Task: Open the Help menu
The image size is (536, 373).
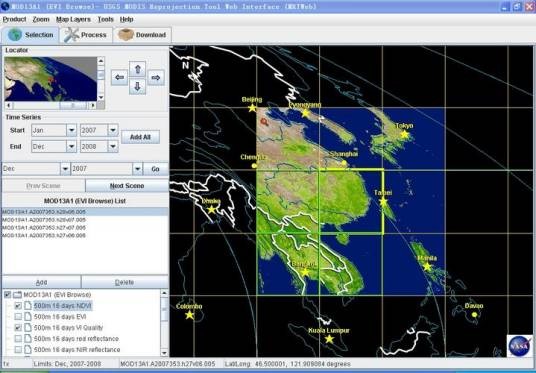Action: point(126,19)
